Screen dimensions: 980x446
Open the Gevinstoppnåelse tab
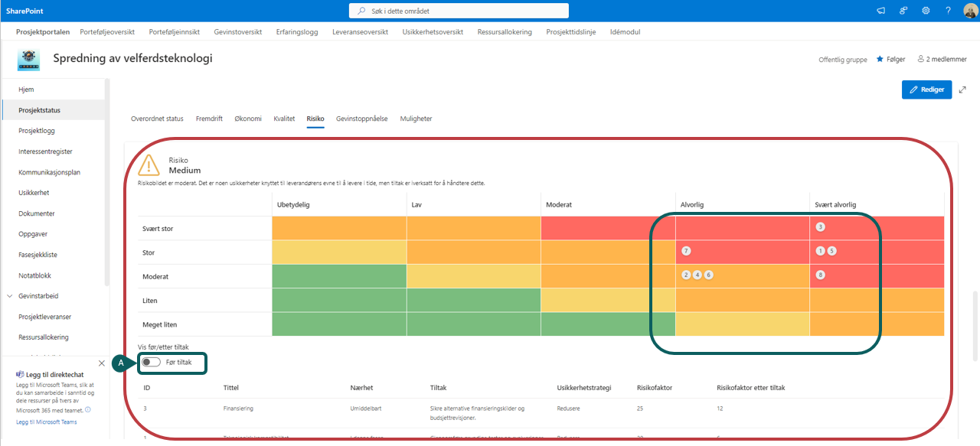[361, 119]
